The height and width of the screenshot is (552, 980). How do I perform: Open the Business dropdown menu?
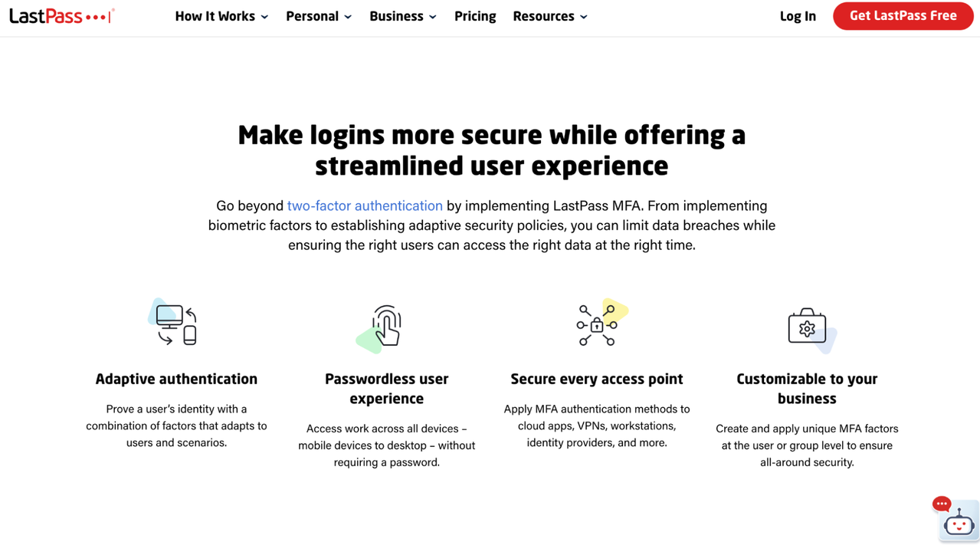(403, 16)
